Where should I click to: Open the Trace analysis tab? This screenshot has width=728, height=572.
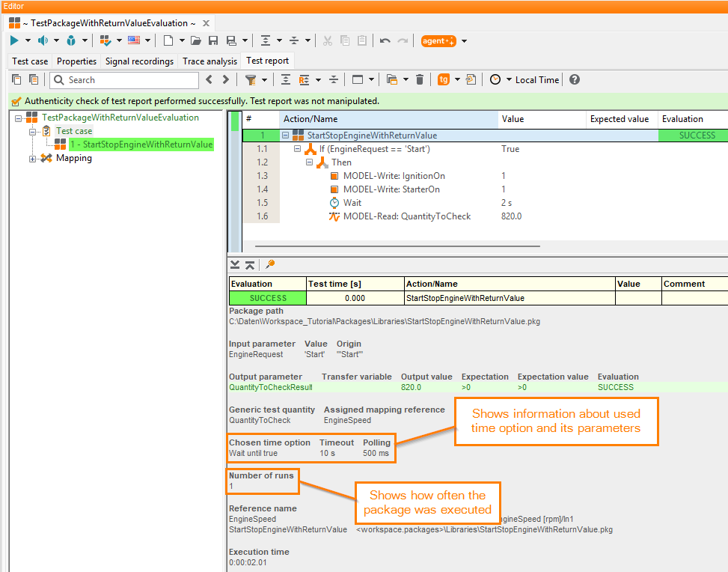pyautogui.click(x=209, y=61)
